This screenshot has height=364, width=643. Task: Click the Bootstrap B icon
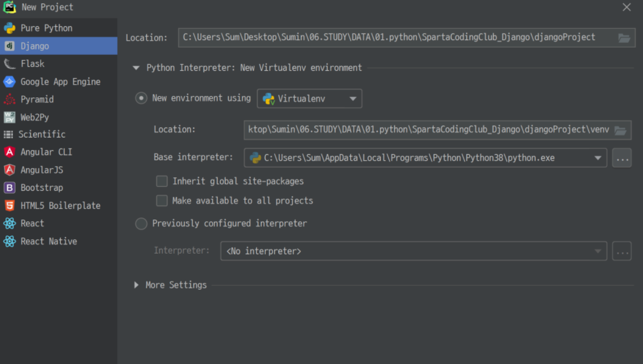(10, 187)
